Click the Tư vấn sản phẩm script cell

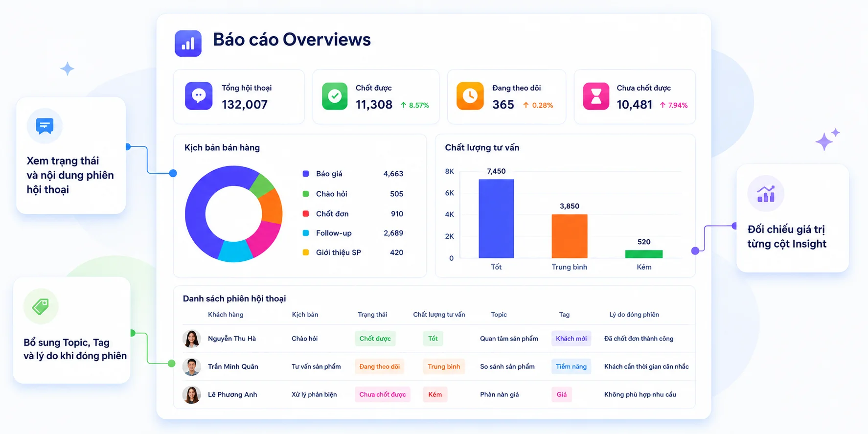point(316,366)
